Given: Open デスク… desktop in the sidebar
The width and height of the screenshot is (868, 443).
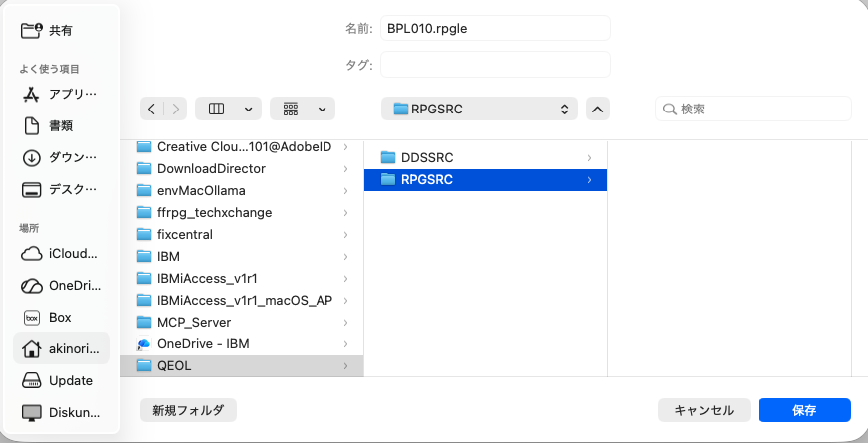Looking at the screenshot, I should click(61, 190).
